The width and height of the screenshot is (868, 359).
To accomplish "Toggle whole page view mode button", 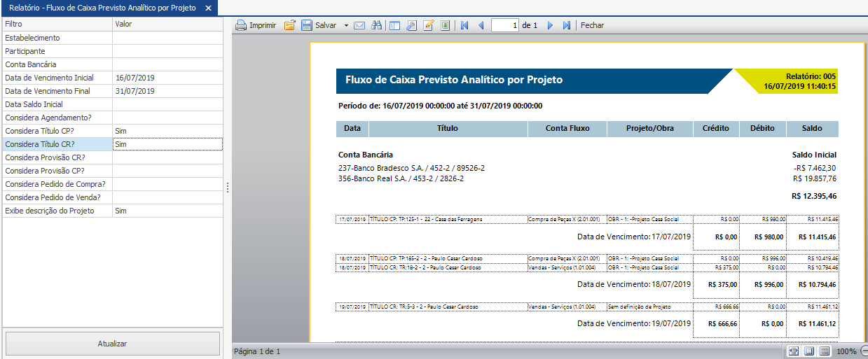I will click(809, 351).
